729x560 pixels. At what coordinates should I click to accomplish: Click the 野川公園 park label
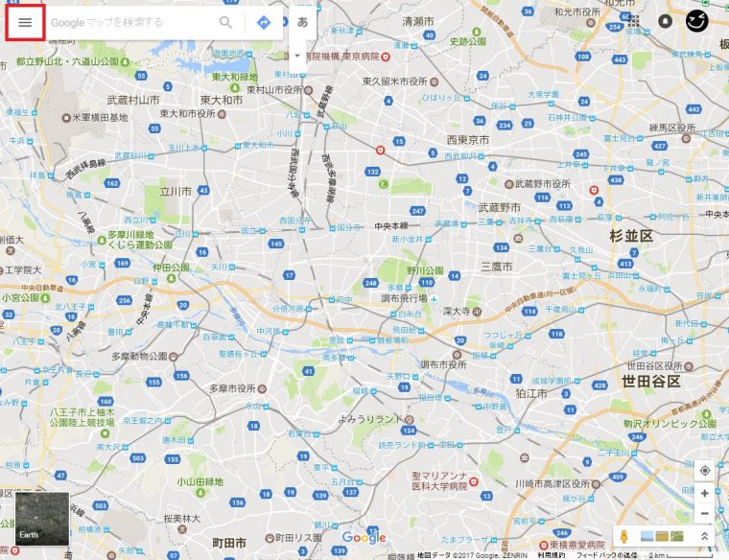click(425, 270)
